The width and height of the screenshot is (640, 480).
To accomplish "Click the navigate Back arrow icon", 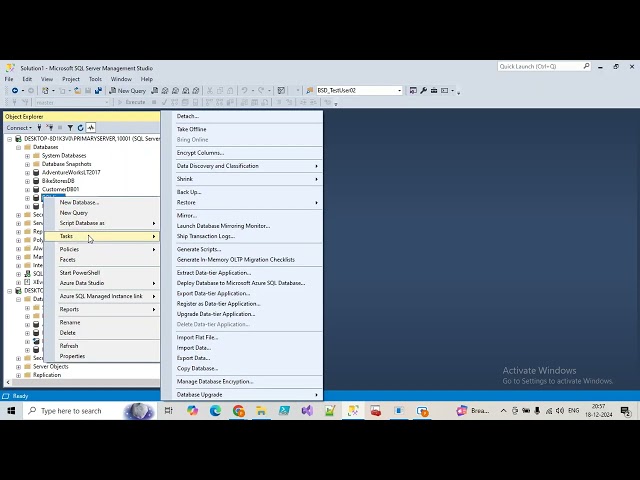I will pyautogui.click(x=15, y=91).
